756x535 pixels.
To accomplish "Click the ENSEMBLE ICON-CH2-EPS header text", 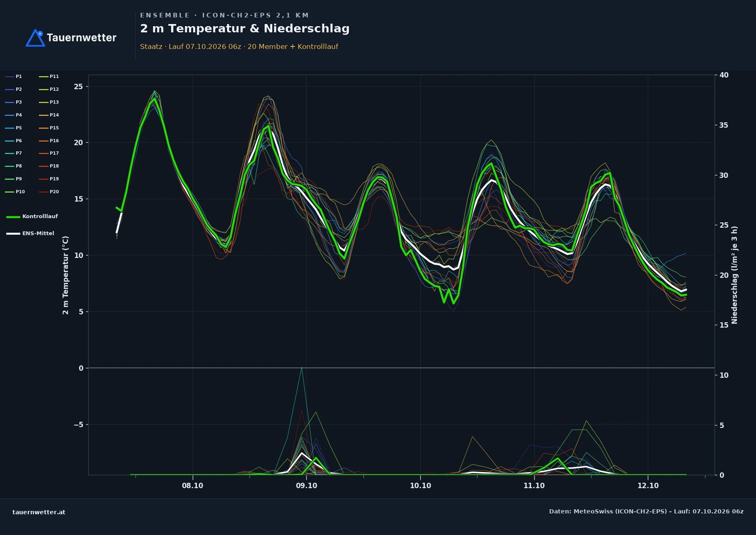I will (224, 15).
